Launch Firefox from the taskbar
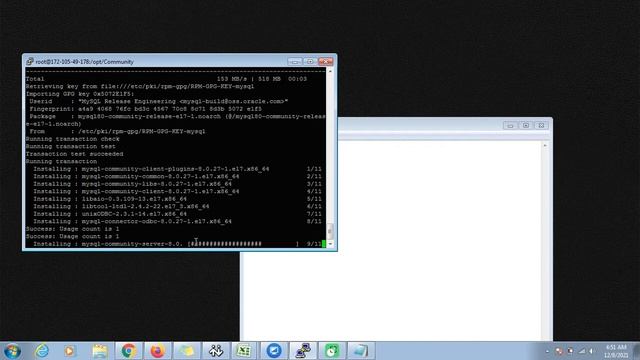This screenshot has height=360, width=640. 158,351
